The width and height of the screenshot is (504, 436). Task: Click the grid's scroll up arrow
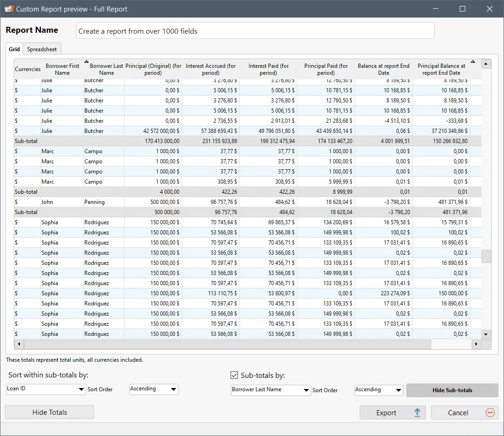click(x=486, y=64)
